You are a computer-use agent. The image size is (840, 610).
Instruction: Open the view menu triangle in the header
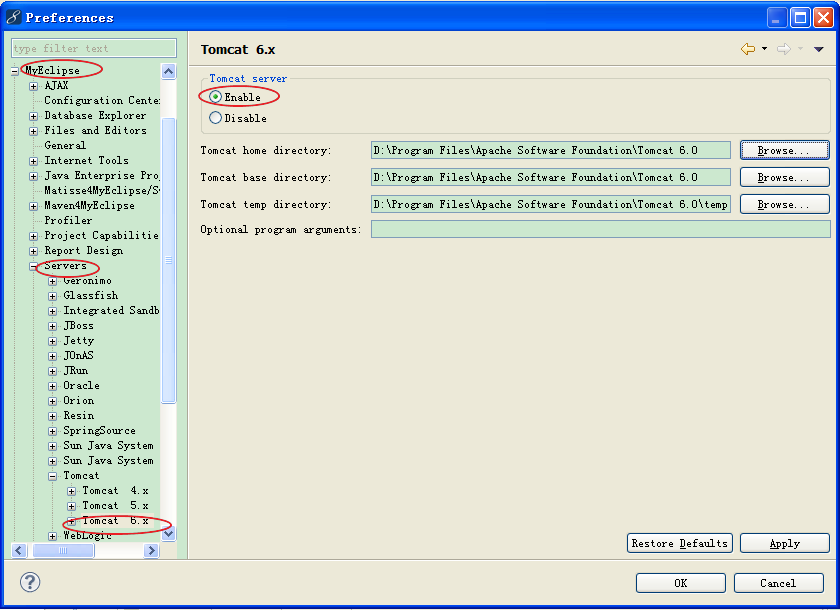coord(818,49)
